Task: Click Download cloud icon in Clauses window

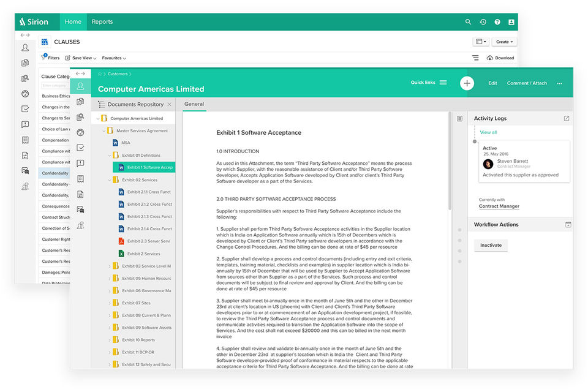Action: [490, 58]
